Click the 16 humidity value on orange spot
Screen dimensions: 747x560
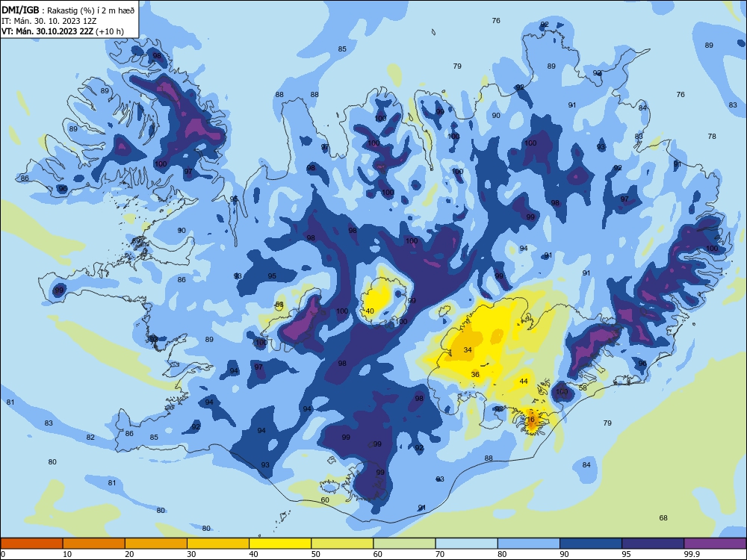click(x=530, y=420)
